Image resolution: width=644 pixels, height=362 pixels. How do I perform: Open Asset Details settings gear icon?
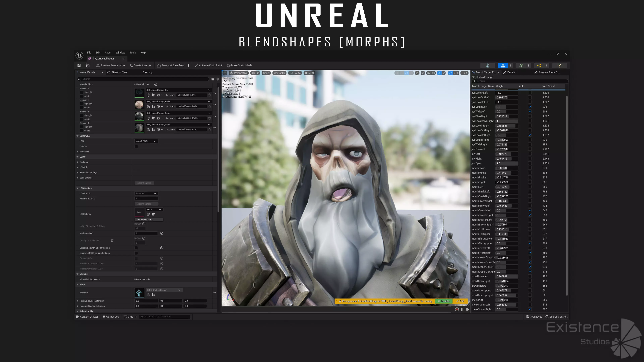click(218, 79)
